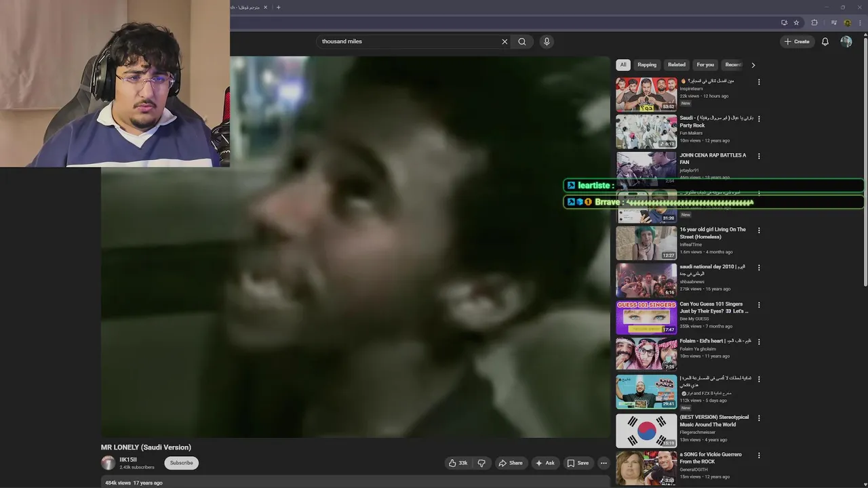Open YouTube notifications bell
This screenshot has height=488, width=868.
[825, 41]
